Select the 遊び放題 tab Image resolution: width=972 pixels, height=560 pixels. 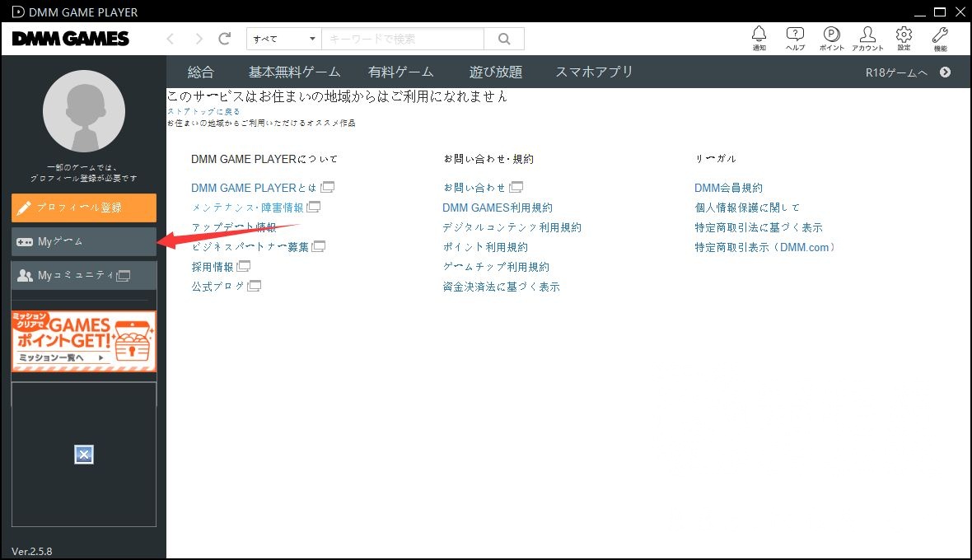495,72
